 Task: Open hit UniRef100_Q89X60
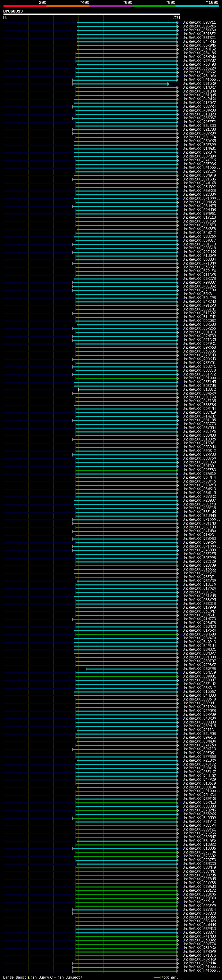199,543
